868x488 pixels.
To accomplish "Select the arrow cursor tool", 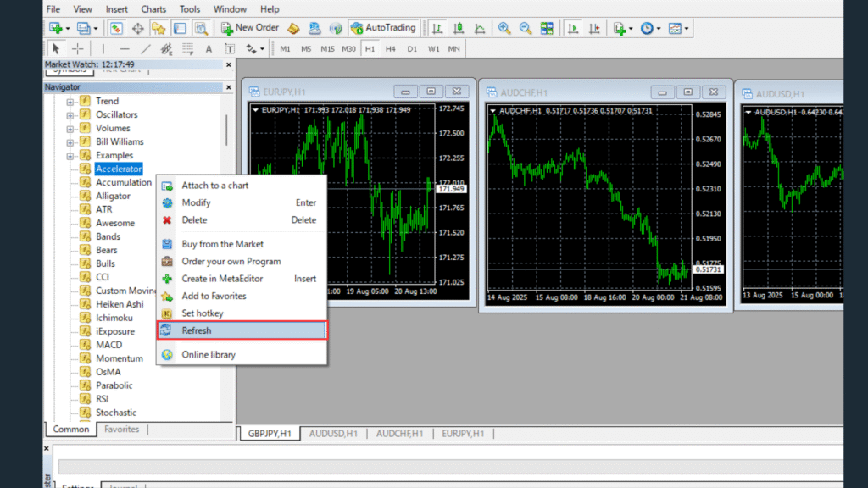I will (55, 48).
